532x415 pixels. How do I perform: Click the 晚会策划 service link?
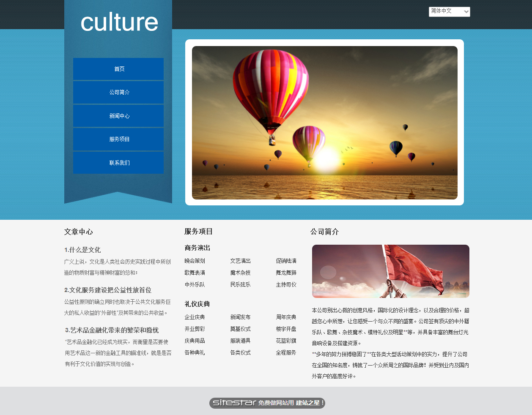pyautogui.click(x=195, y=261)
